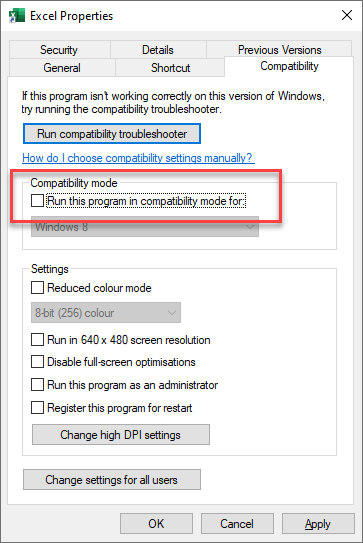Viewport: 363px width, 543px height.
Task: Open the Details tab
Action: pos(158,50)
